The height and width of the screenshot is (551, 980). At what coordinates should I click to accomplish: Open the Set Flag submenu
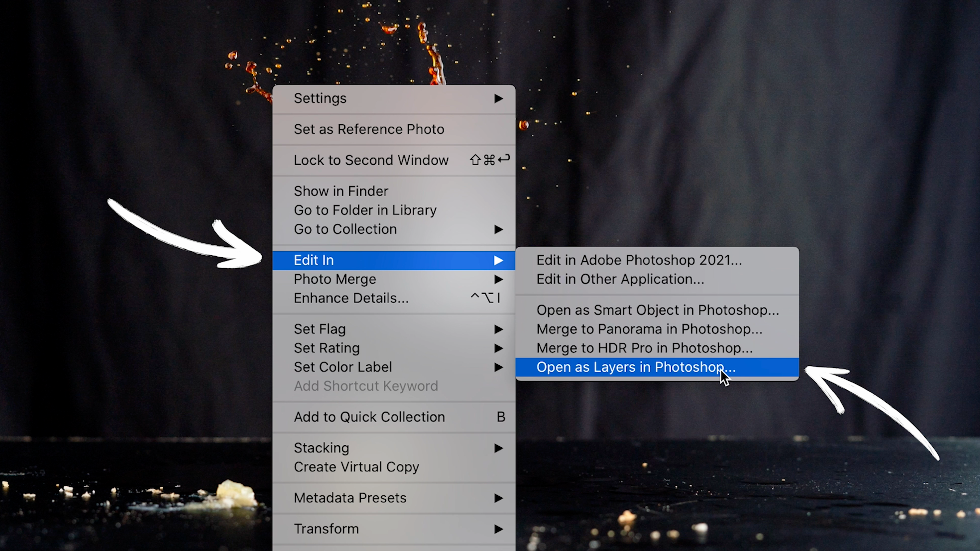pyautogui.click(x=394, y=329)
